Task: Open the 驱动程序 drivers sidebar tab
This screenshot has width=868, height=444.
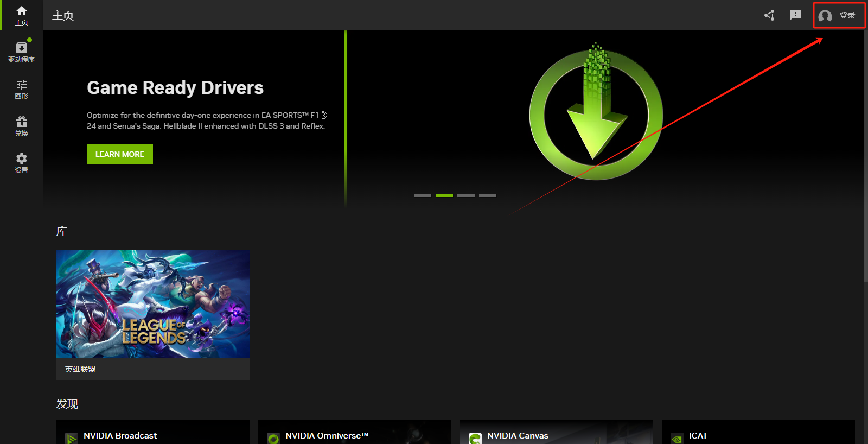Action: [21, 52]
